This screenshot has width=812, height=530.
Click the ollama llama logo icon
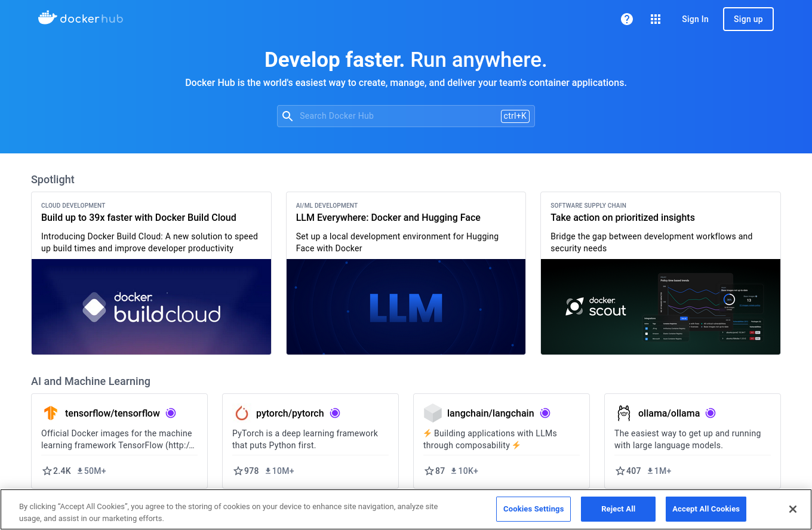click(624, 413)
